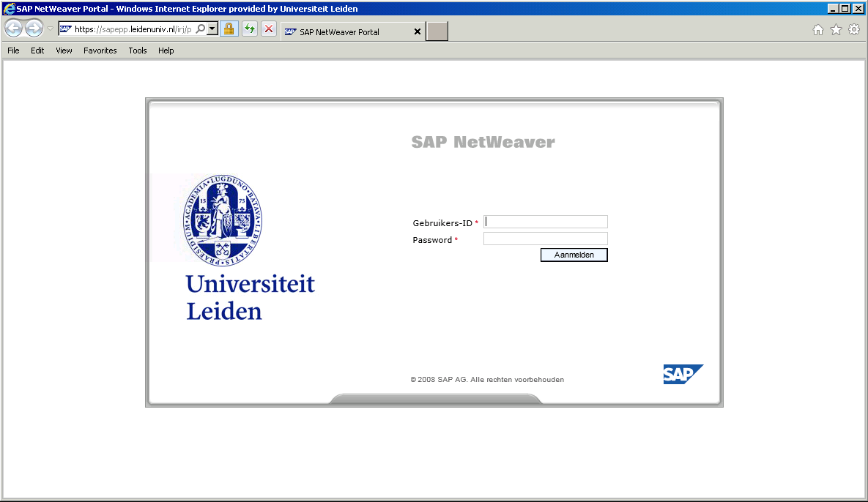Click the green compatibility/refresh arrows icon
The image size is (868, 502).
249,29
